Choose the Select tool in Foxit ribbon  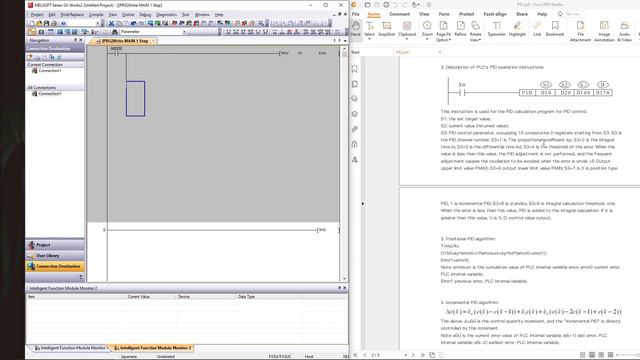click(x=369, y=29)
